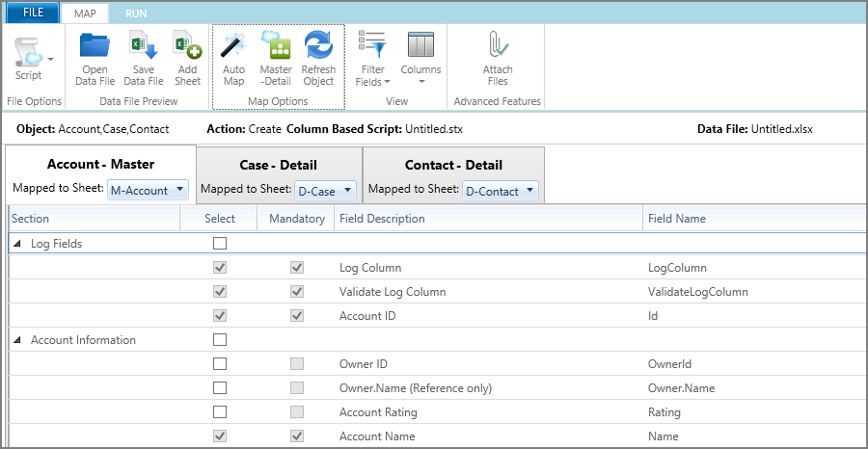Screen dimensions: 868x449
Task: Open the Script options icon
Action: (28, 51)
